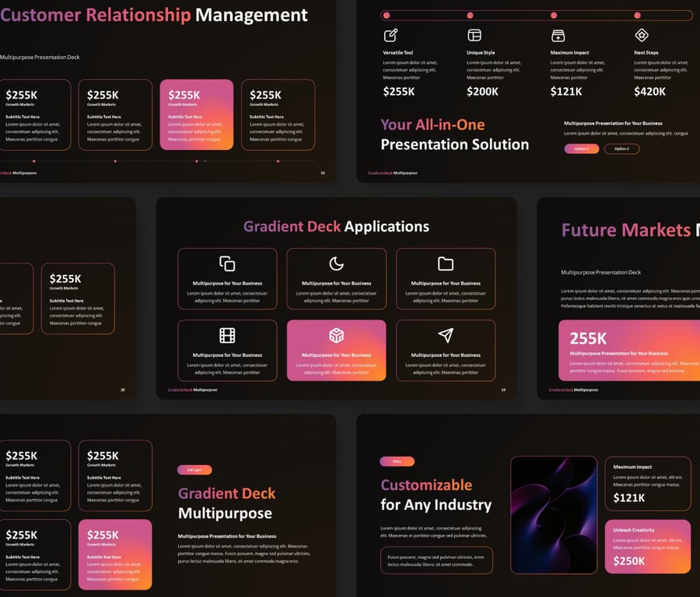Image resolution: width=700 pixels, height=597 pixels.
Task: Click the copy squares icon in Applications grid
Action: point(227,264)
